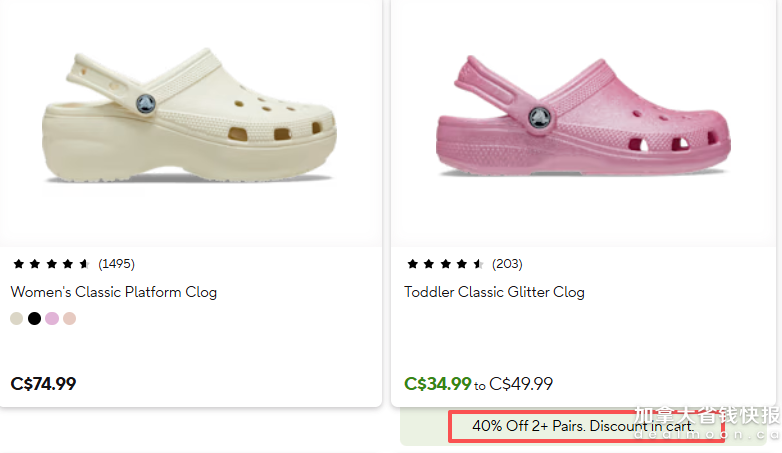View the 203 reviews count
The width and height of the screenshot is (782, 453).
[506, 264]
